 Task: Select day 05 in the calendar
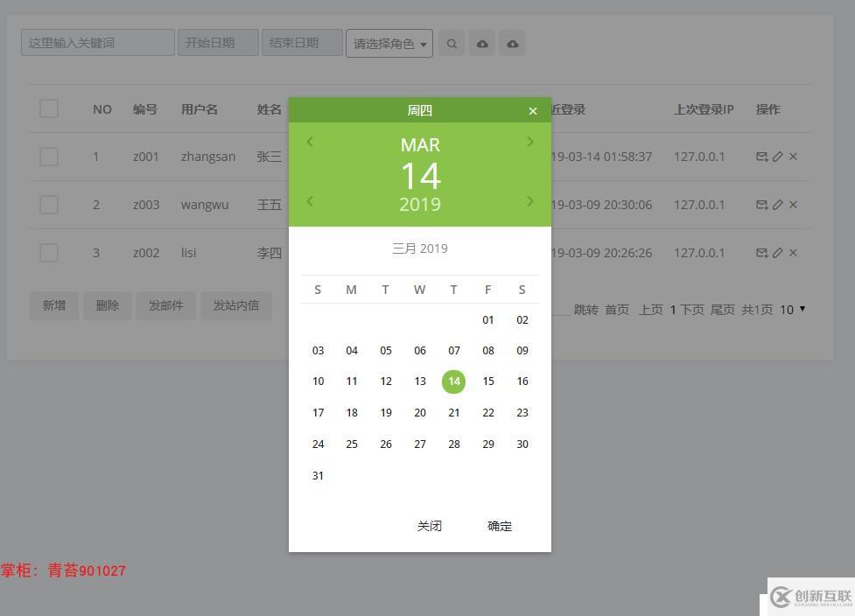[386, 351]
